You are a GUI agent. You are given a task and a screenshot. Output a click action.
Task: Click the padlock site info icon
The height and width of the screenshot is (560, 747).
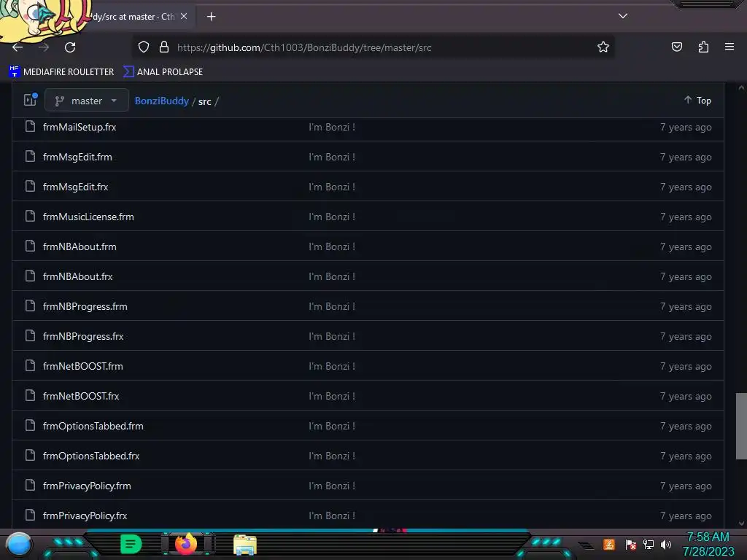[x=164, y=47]
